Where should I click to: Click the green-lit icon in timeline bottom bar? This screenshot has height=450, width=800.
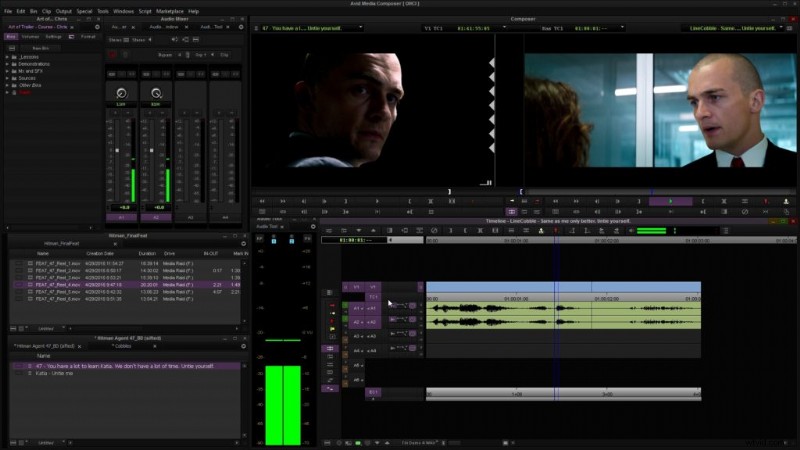tap(358, 443)
